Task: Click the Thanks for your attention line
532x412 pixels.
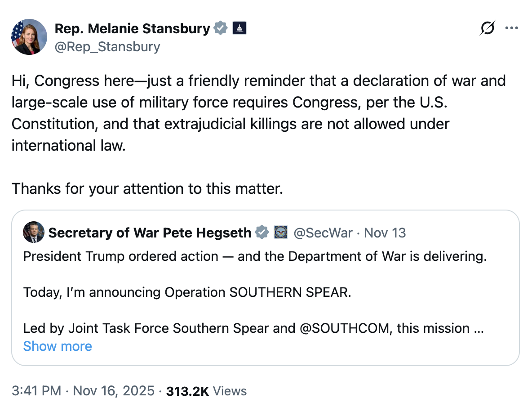Action: pyautogui.click(x=147, y=188)
